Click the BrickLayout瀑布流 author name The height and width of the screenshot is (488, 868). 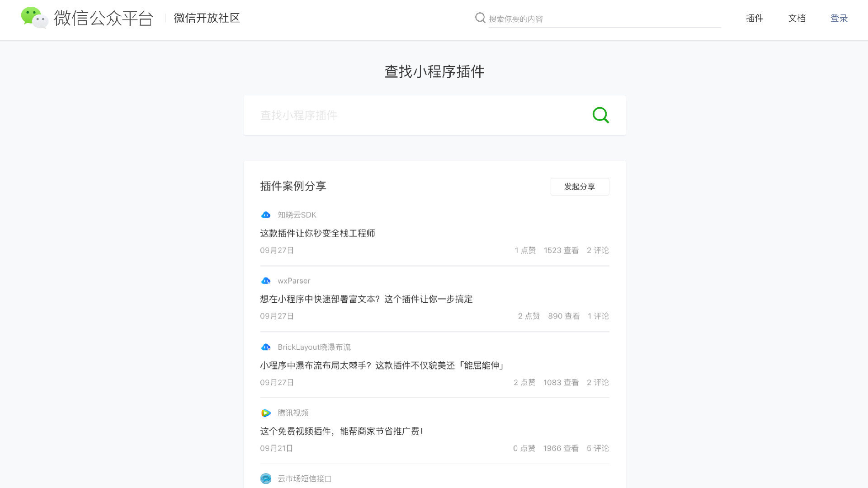click(x=314, y=347)
